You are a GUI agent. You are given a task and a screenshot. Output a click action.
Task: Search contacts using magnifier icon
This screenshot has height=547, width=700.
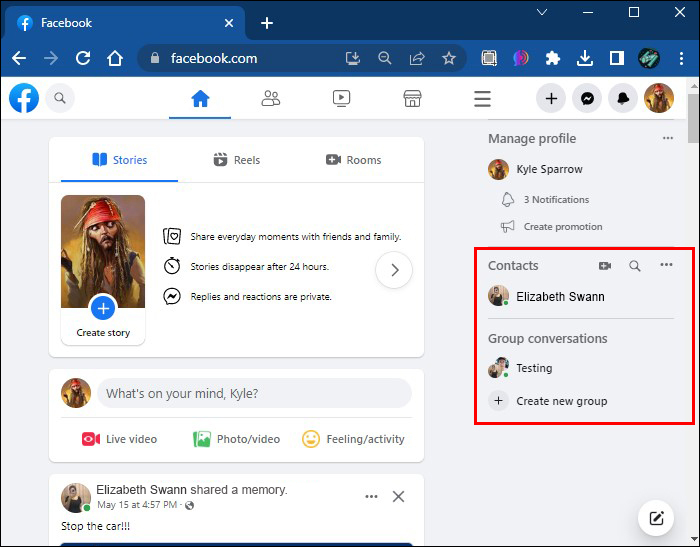tap(635, 266)
